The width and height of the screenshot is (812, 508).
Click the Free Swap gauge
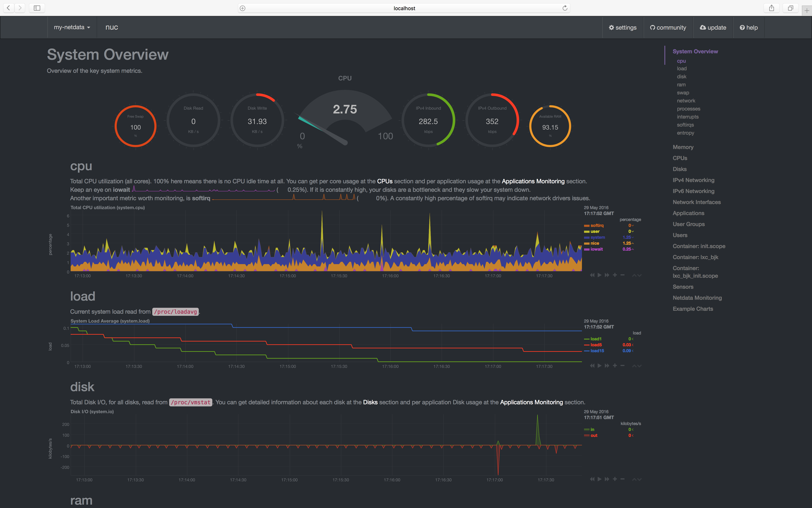coord(136,126)
